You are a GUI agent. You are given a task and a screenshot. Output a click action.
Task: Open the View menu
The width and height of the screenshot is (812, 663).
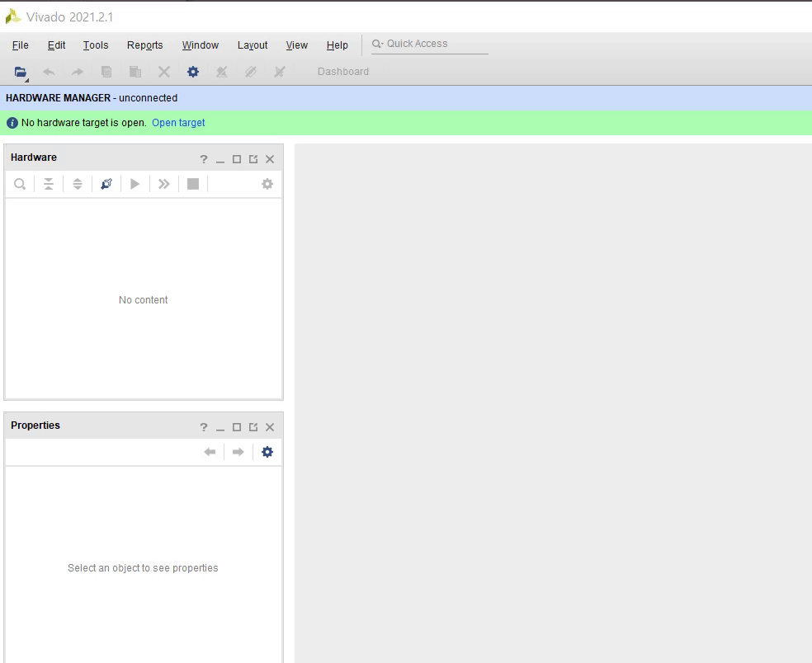click(297, 45)
